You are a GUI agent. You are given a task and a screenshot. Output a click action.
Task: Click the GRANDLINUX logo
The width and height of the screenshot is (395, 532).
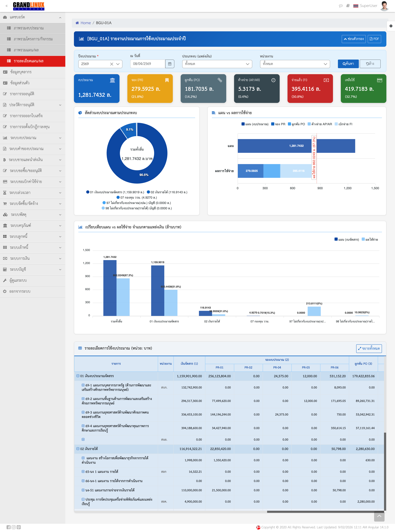tap(29, 6)
